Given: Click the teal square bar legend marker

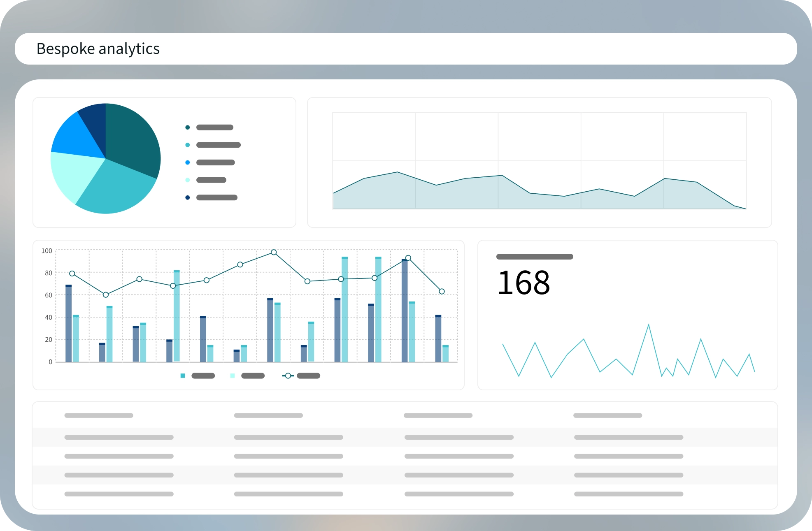Looking at the screenshot, I should pyautogui.click(x=183, y=376).
